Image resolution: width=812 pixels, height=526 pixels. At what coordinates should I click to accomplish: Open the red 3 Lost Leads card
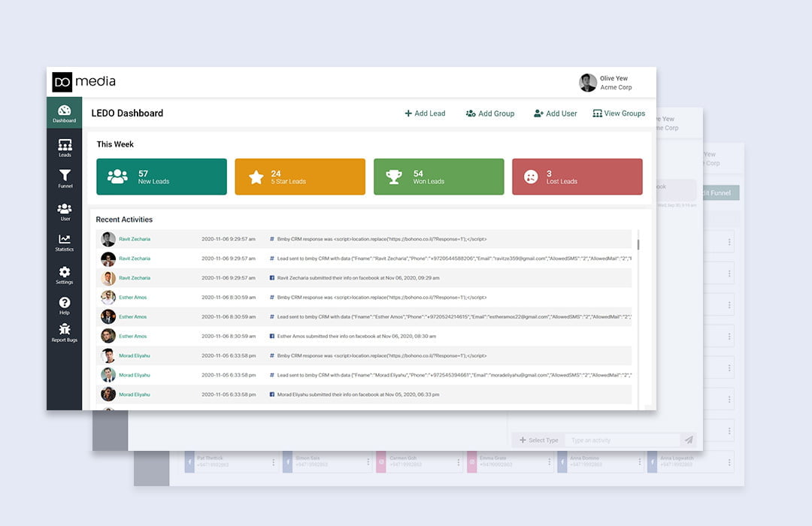coord(577,177)
